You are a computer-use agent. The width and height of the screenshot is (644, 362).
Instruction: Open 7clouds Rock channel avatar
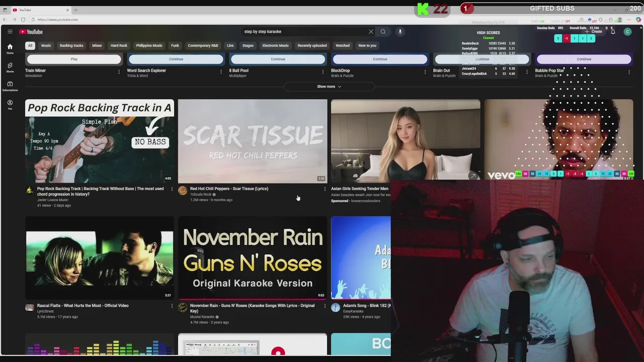click(183, 191)
